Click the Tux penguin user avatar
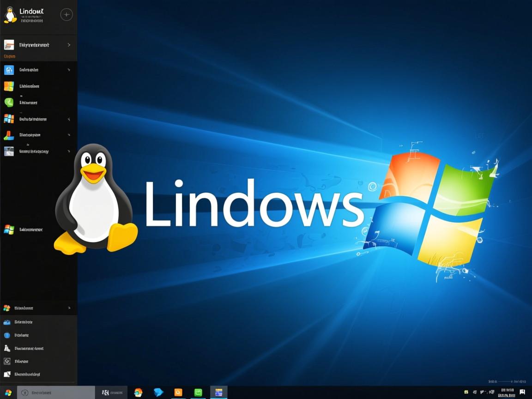 (10, 15)
